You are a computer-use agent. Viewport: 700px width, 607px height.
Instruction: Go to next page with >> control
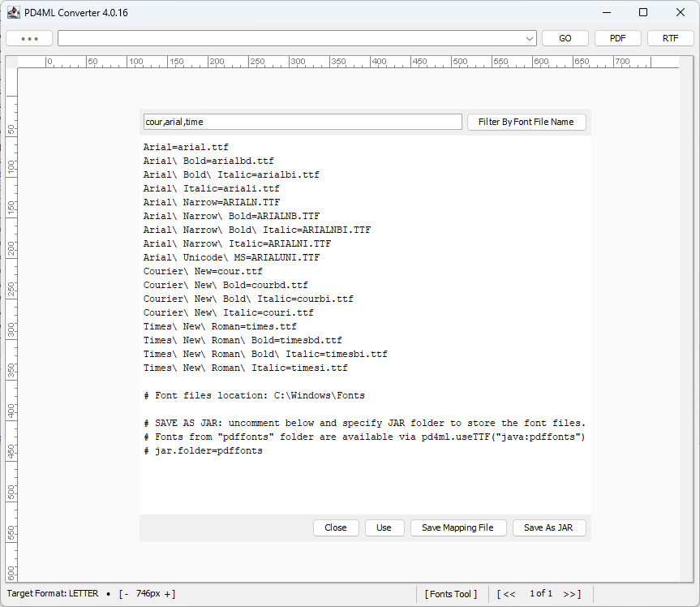coord(569,594)
